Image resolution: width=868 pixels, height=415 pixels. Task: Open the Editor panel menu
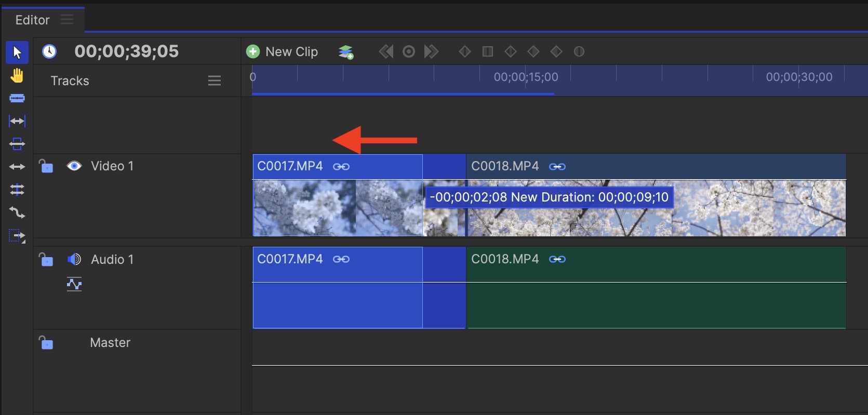pyautogui.click(x=67, y=20)
